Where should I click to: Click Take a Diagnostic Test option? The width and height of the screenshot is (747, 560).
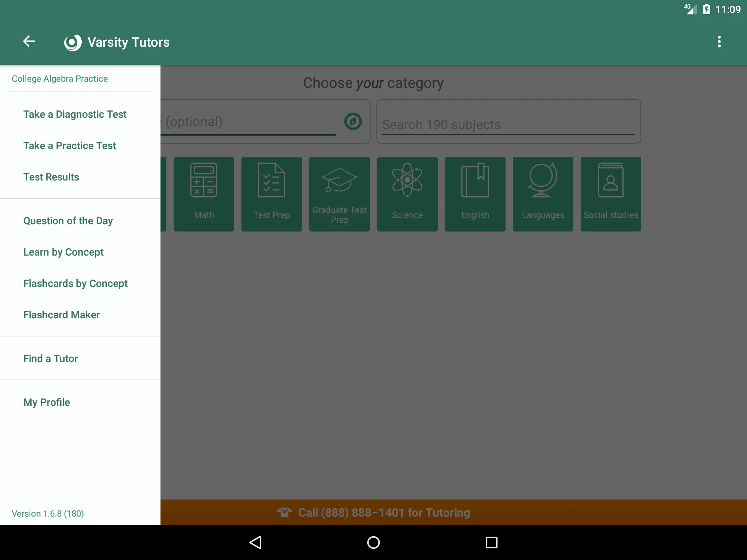[75, 115]
